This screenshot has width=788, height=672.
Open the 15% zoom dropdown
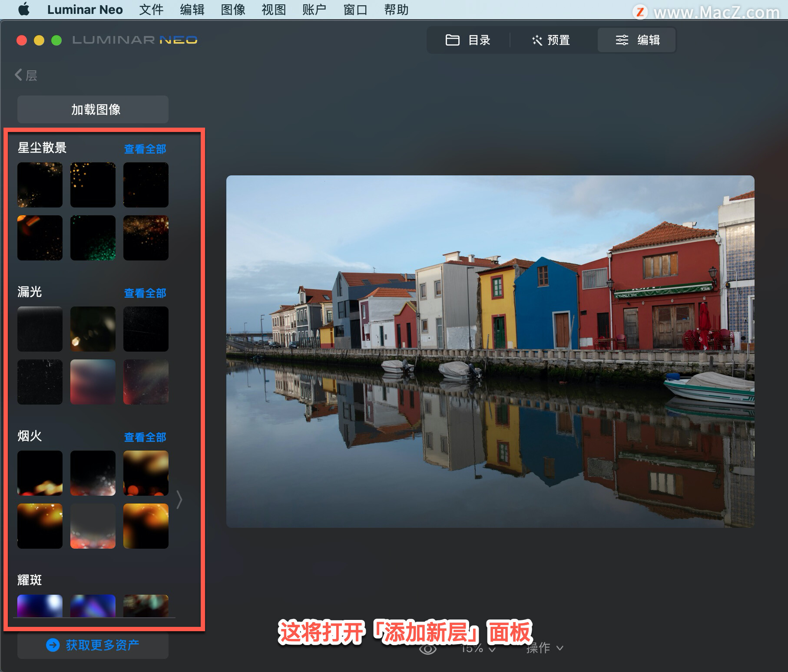pos(478,649)
